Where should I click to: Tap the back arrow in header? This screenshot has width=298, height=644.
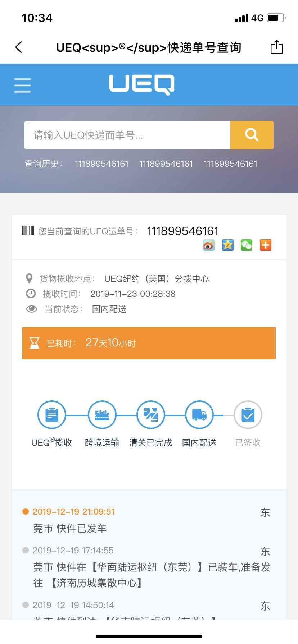pyautogui.click(x=19, y=47)
